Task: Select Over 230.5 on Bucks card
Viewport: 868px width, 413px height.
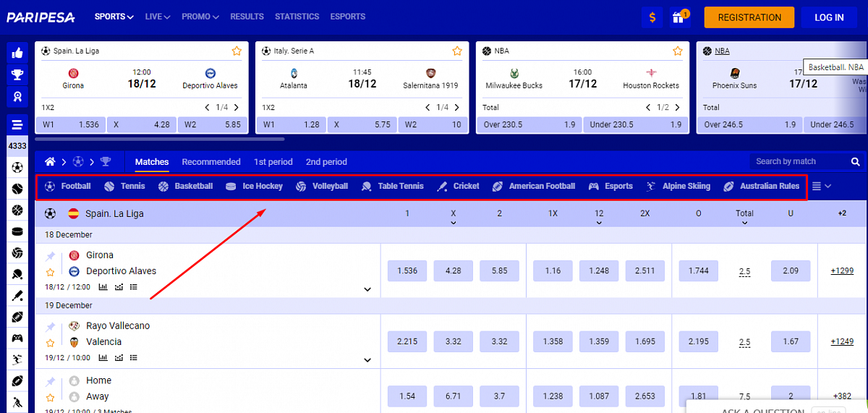Action: coord(529,124)
